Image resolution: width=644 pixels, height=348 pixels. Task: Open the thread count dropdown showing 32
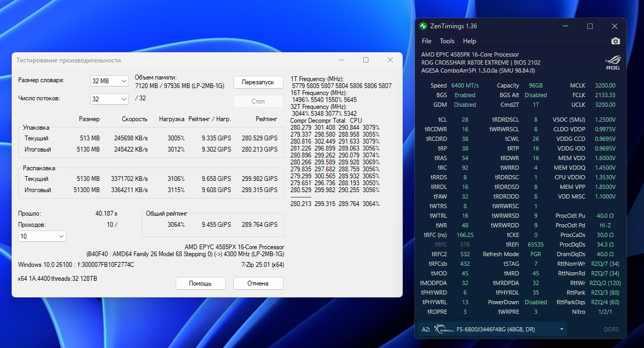coord(109,99)
